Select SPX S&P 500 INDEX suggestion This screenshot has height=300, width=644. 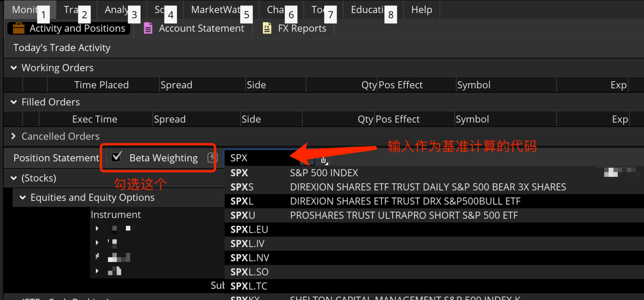(434, 173)
